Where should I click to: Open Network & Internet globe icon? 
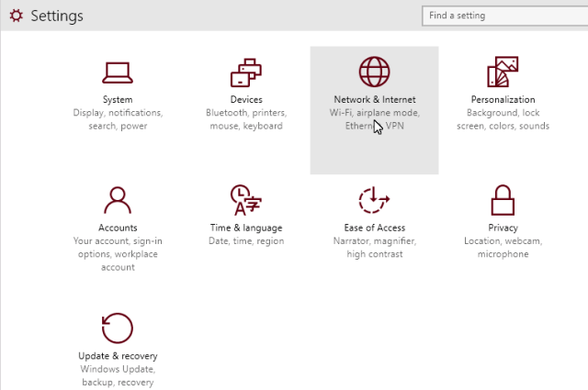point(374,72)
